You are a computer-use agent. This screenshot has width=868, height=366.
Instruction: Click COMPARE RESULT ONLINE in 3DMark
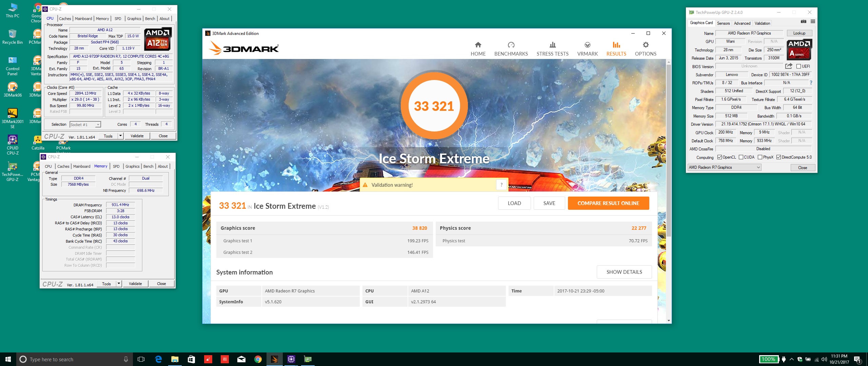[608, 203]
